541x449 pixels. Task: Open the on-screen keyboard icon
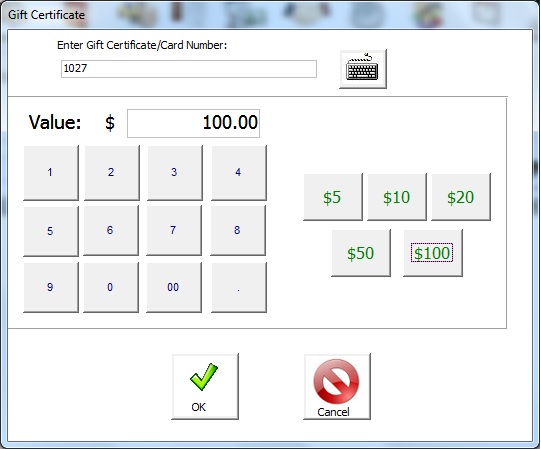coord(363,69)
